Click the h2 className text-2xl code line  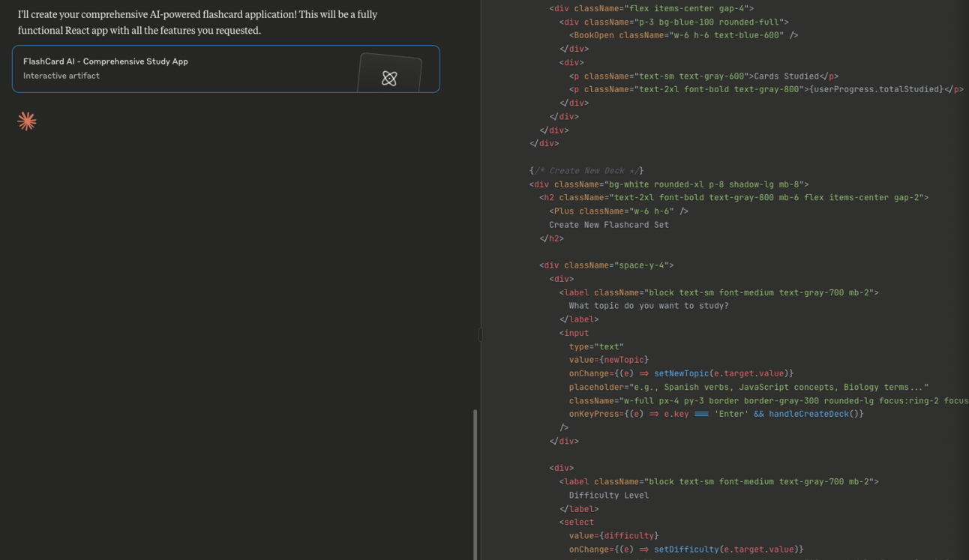[733, 198]
